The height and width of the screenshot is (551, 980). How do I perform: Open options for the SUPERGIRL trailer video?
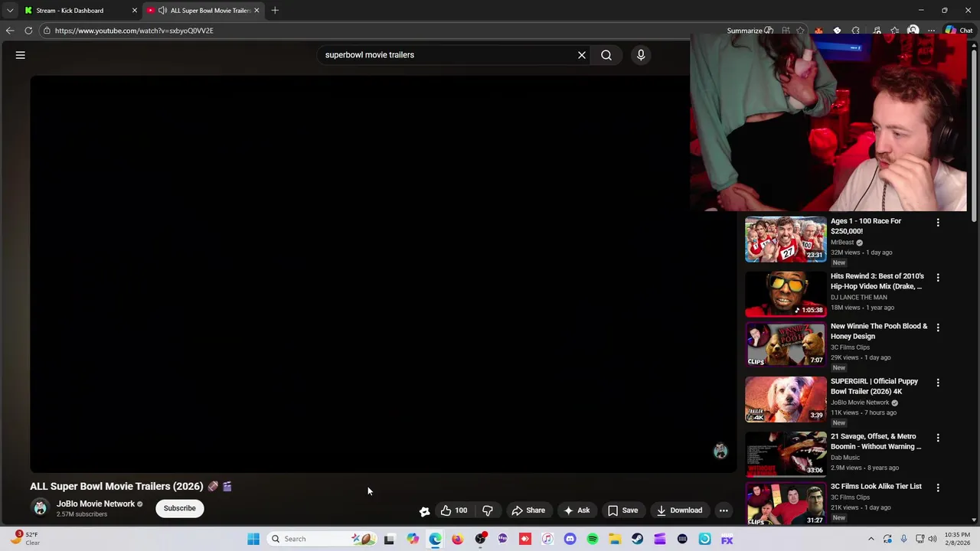(938, 382)
